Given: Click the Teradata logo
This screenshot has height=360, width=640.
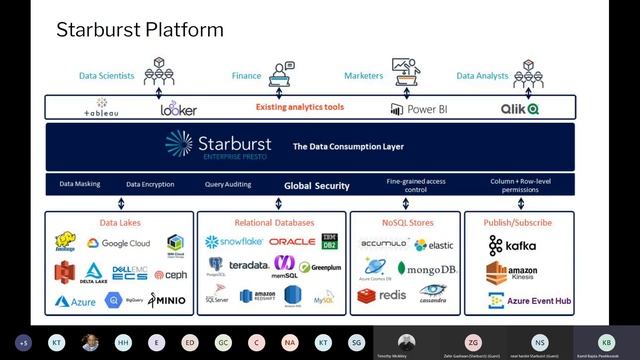Looking at the screenshot, I should pyautogui.click(x=249, y=265).
